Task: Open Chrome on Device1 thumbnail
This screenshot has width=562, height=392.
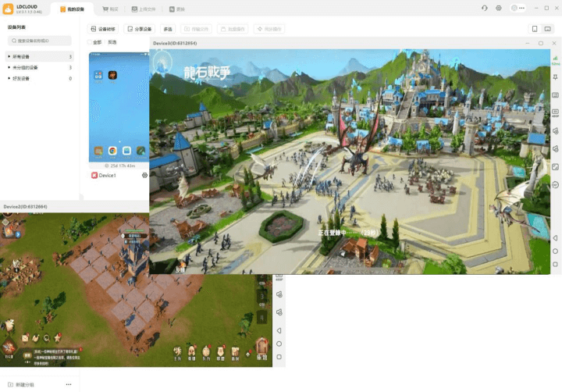Action: click(x=112, y=150)
